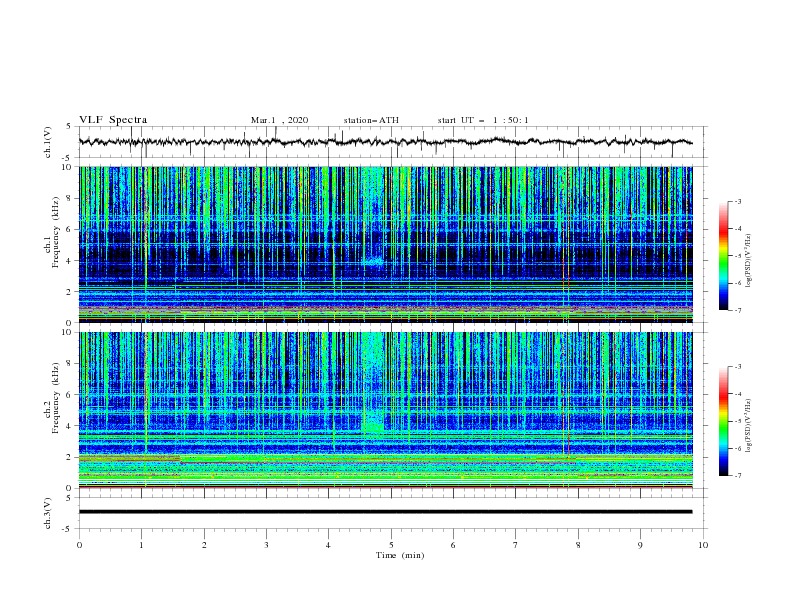Click the lower 'log(PSD)(V²/Hz)' colorbar label
792x612 pixels.
pyautogui.click(x=748, y=426)
